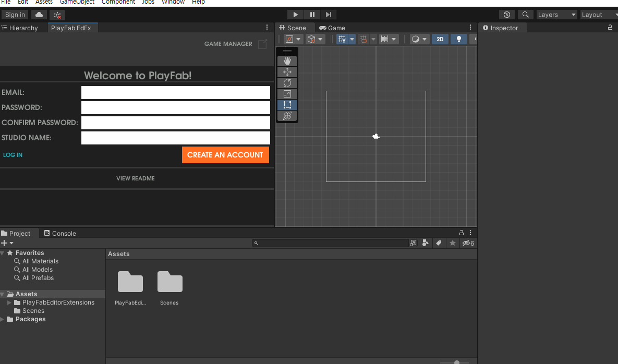618x364 pixels.
Task: Toggle grid visibility in Scene toolbar
Action: tap(342, 39)
